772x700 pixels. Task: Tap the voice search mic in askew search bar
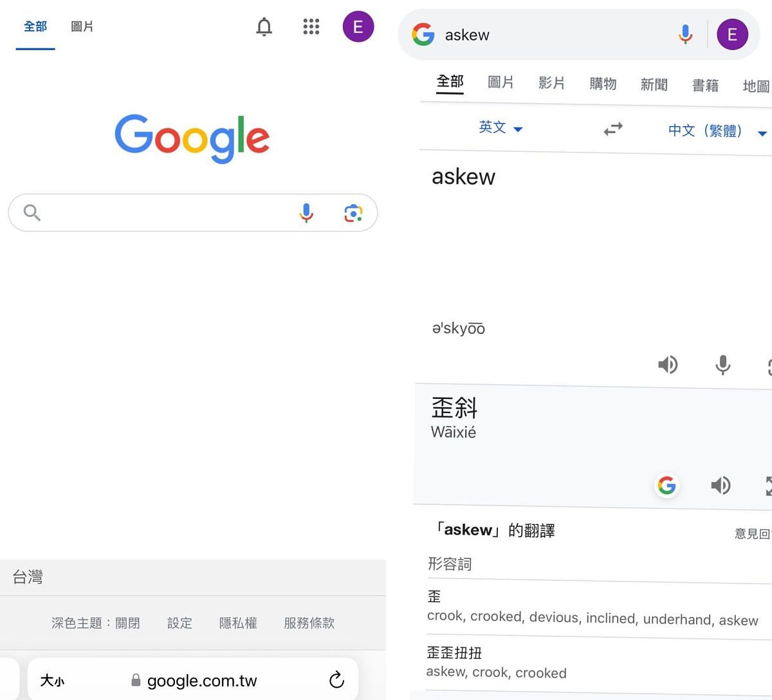pos(685,34)
